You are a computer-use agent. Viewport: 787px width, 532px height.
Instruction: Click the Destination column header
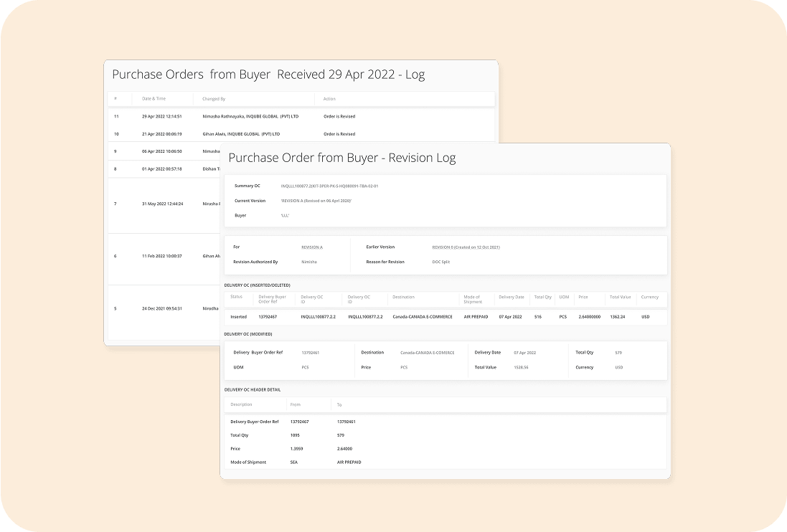click(403, 297)
